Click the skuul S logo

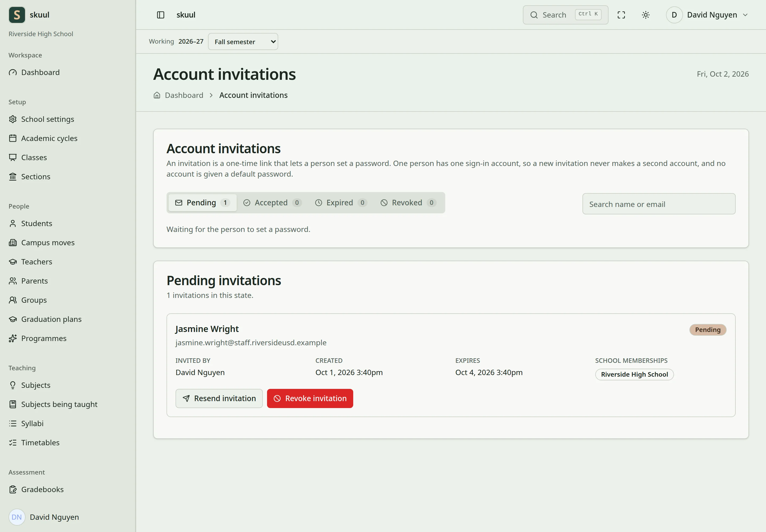pos(17,15)
